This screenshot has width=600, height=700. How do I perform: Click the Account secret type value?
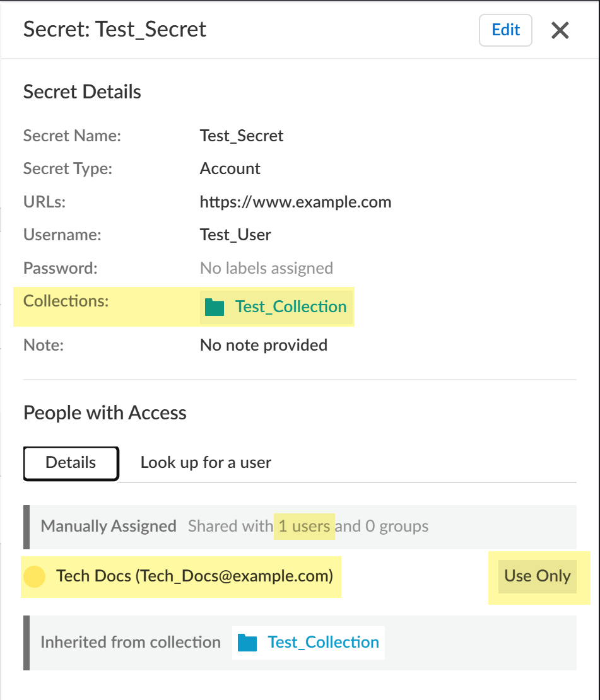click(x=230, y=169)
